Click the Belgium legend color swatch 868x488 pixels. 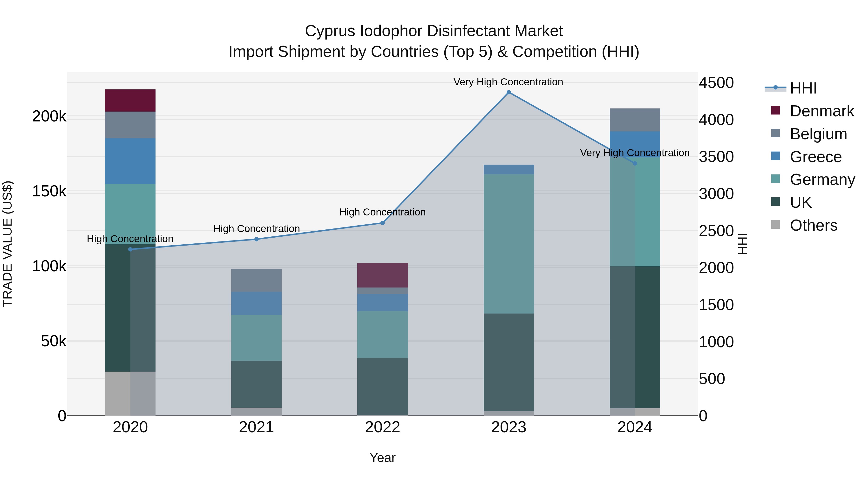(x=775, y=133)
